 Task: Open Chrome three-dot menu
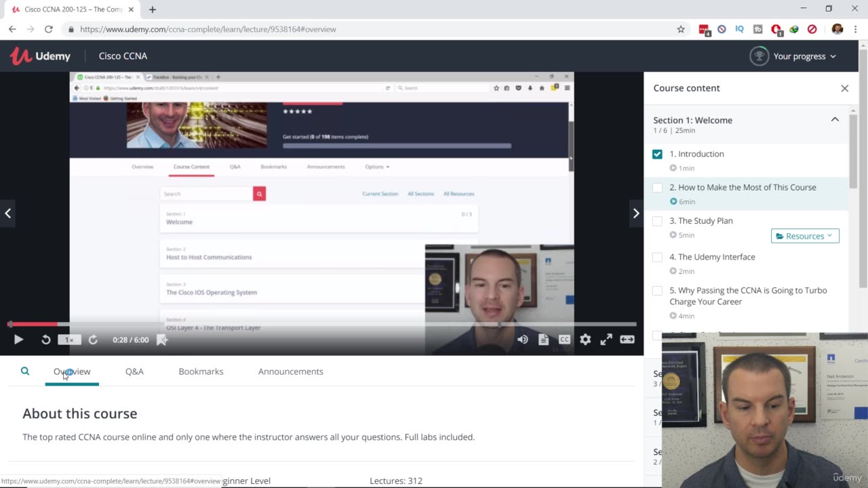(856, 29)
